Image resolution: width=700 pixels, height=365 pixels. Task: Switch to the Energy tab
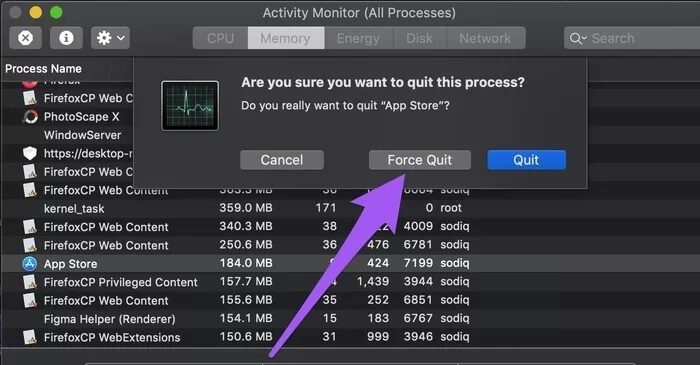[358, 38]
